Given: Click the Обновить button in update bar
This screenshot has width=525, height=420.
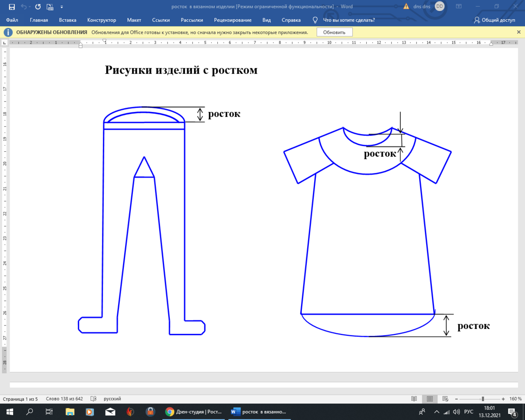Looking at the screenshot, I should [335, 32].
